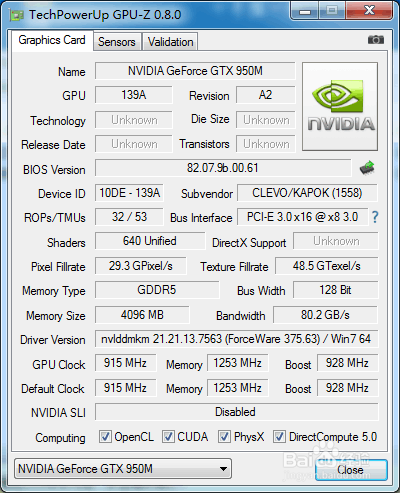Click the Default Clock row Boost 928 MHz
This screenshot has width=400, height=493.
[348, 388]
